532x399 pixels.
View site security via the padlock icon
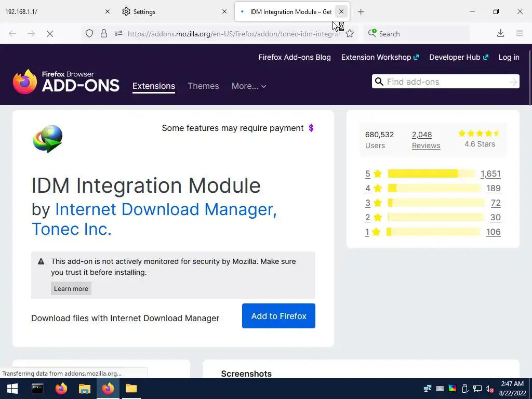104,33
